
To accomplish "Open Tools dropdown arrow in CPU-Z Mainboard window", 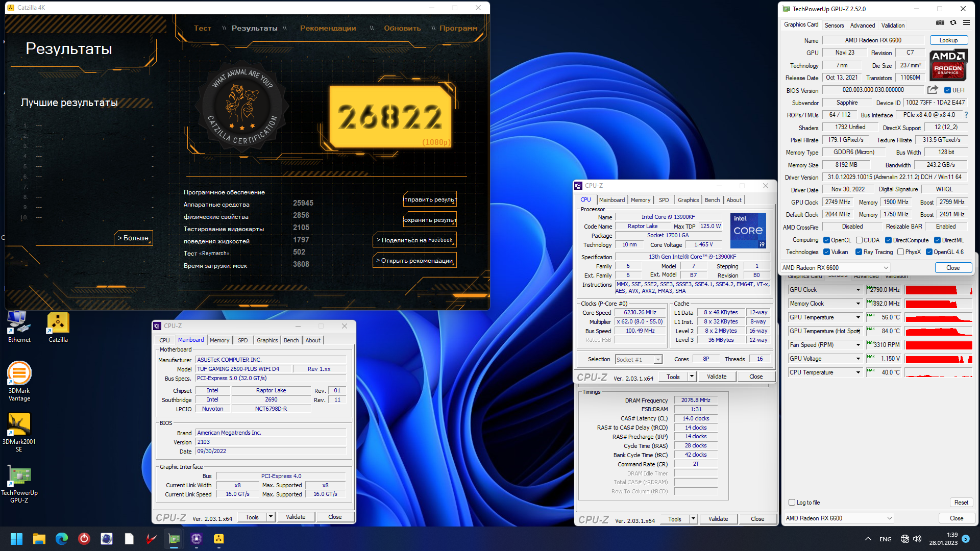I will [x=271, y=517].
